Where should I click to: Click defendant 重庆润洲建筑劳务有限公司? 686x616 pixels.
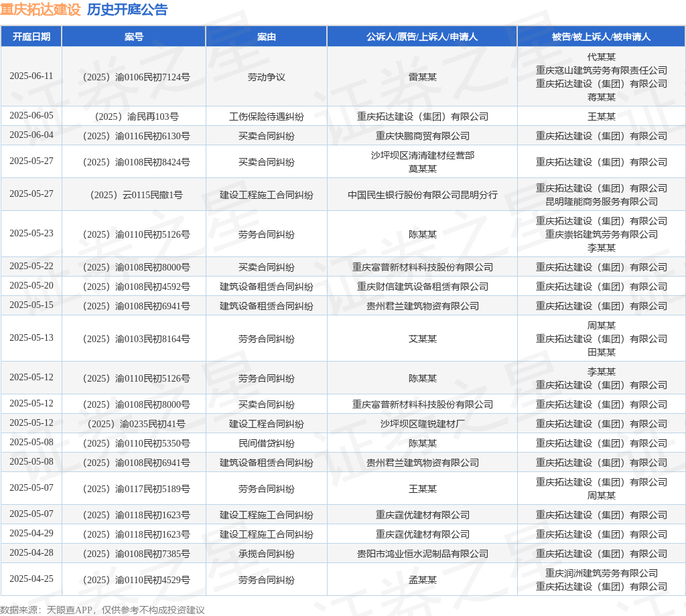[x=602, y=573]
